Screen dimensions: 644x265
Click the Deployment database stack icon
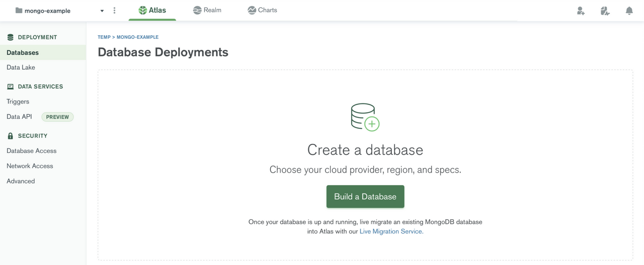point(10,37)
